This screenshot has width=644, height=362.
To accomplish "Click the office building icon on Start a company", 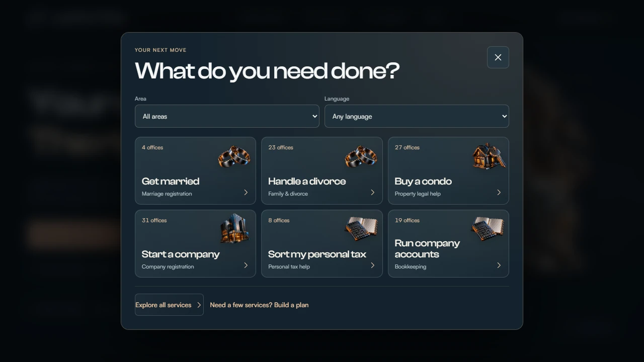I will (x=234, y=229).
